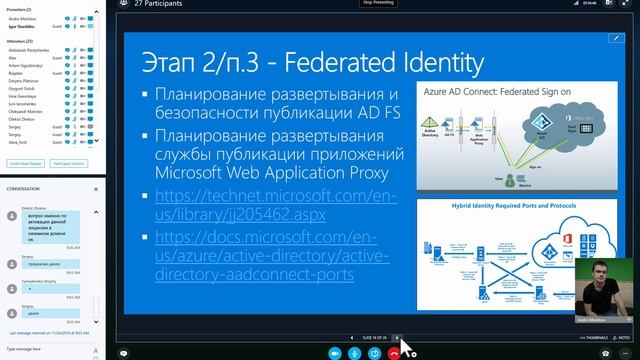The height and width of the screenshot is (360, 640).
Task: Hang up the call with the red button
Action: [394, 353]
